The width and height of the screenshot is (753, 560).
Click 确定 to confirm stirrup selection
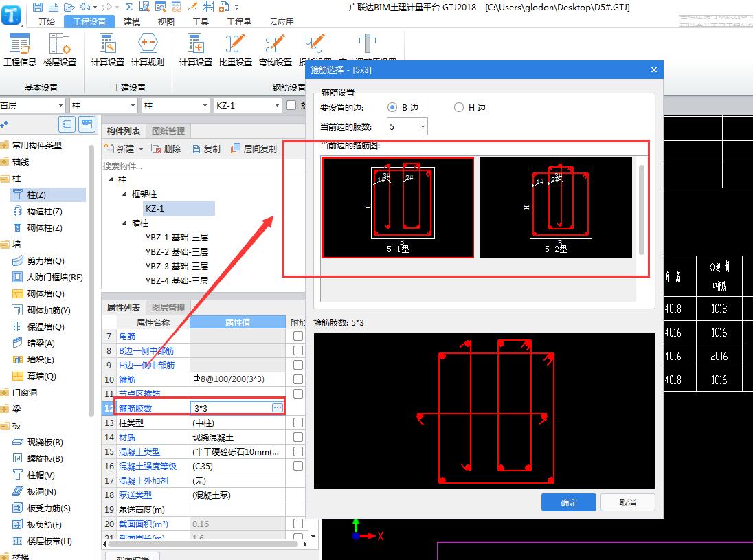pyautogui.click(x=569, y=502)
